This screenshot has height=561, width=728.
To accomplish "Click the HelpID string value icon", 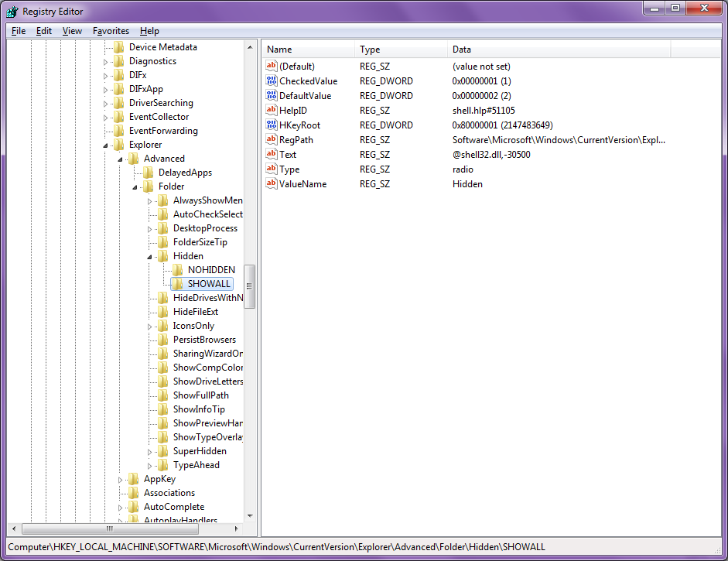I will click(272, 110).
